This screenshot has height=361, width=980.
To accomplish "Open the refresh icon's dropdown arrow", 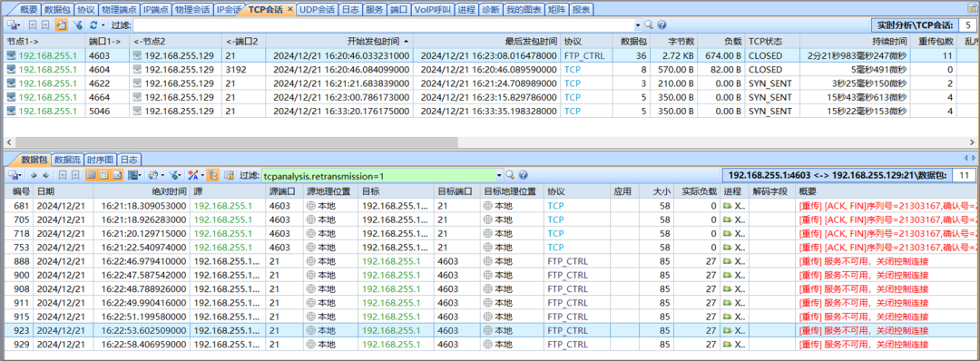I will pos(103,25).
